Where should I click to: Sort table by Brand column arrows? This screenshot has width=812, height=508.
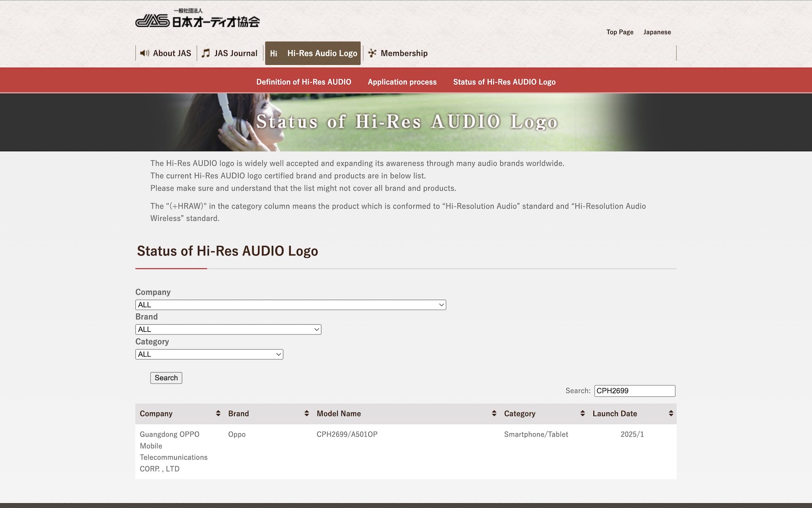(306, 414)
